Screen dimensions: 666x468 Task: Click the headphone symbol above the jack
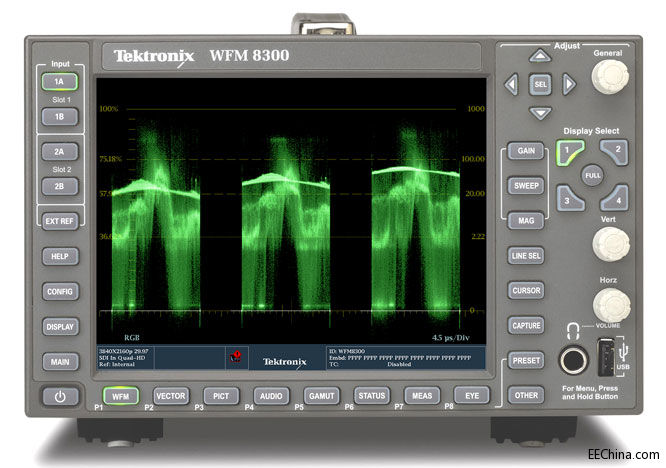[573, 331]
